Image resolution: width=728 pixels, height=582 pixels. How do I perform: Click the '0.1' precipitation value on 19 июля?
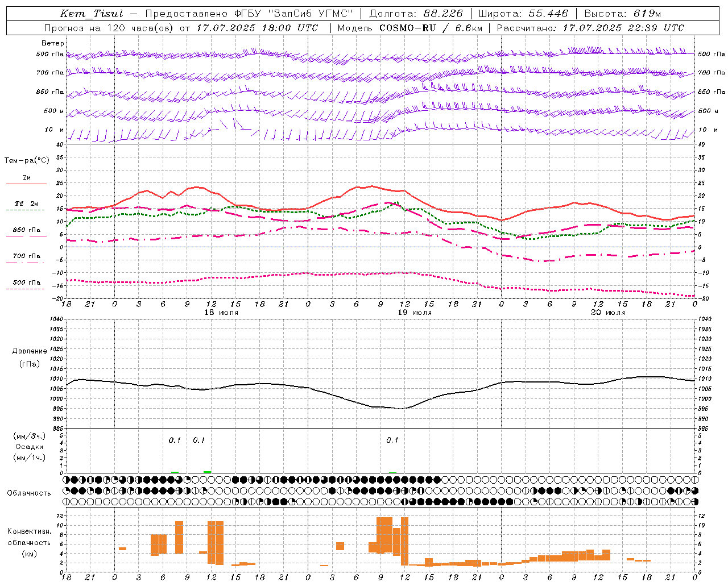click(x=392, y=440)
